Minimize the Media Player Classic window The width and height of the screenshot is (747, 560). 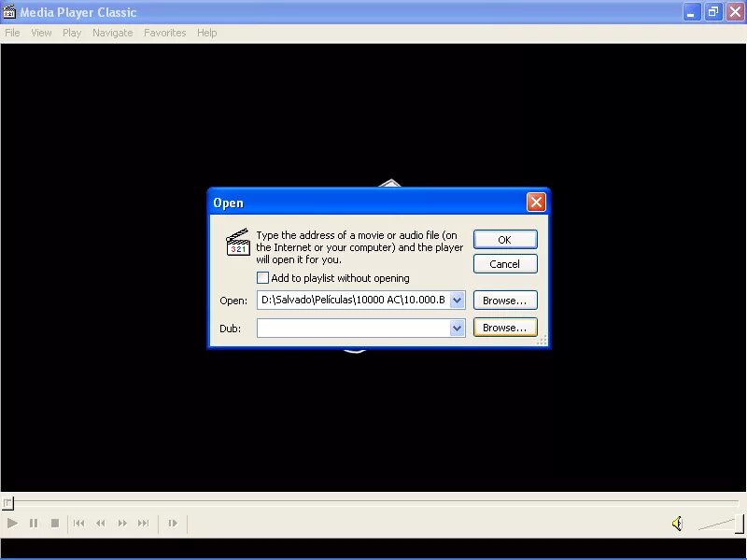tap(691, 12)
